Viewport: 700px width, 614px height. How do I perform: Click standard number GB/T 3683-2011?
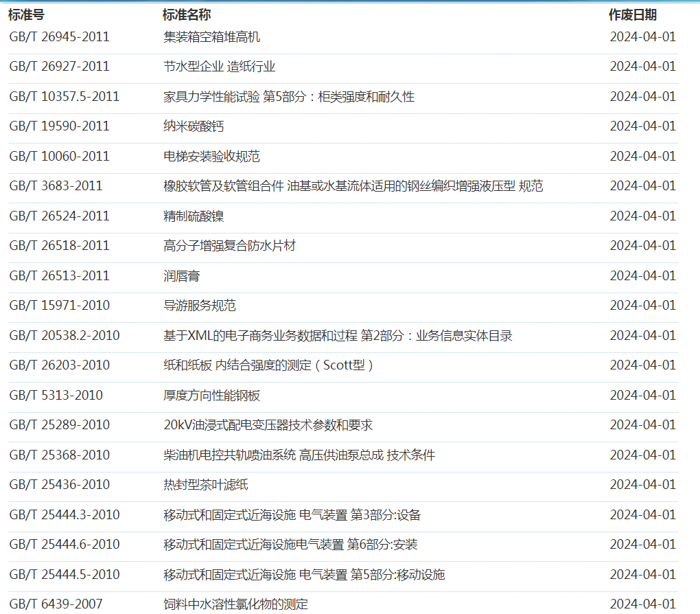coord(56,186)
